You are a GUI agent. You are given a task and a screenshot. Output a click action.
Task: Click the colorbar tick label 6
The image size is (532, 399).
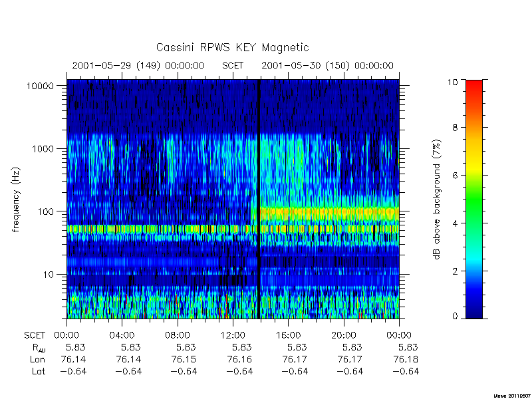(455, 176)
